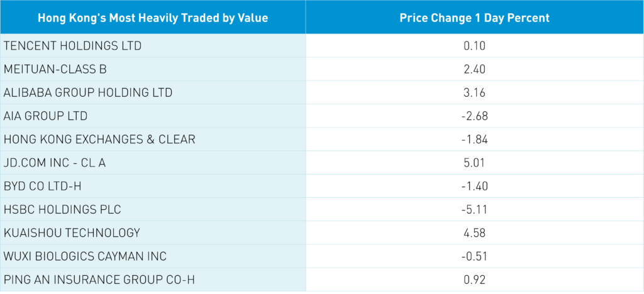Image resolution: width=644 pixels, height=294 pixels.
Task: Click the Price Change 1 Day Percent header
Action: click(474, 18)
